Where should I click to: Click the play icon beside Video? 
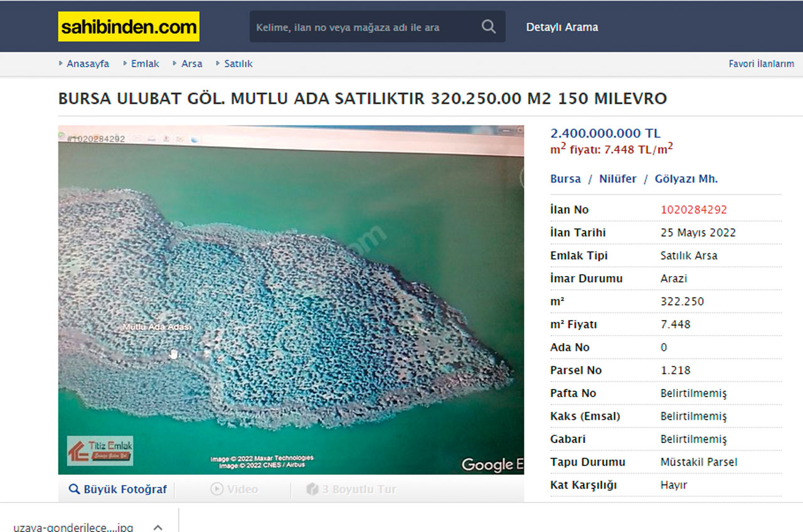coord(216,489)
